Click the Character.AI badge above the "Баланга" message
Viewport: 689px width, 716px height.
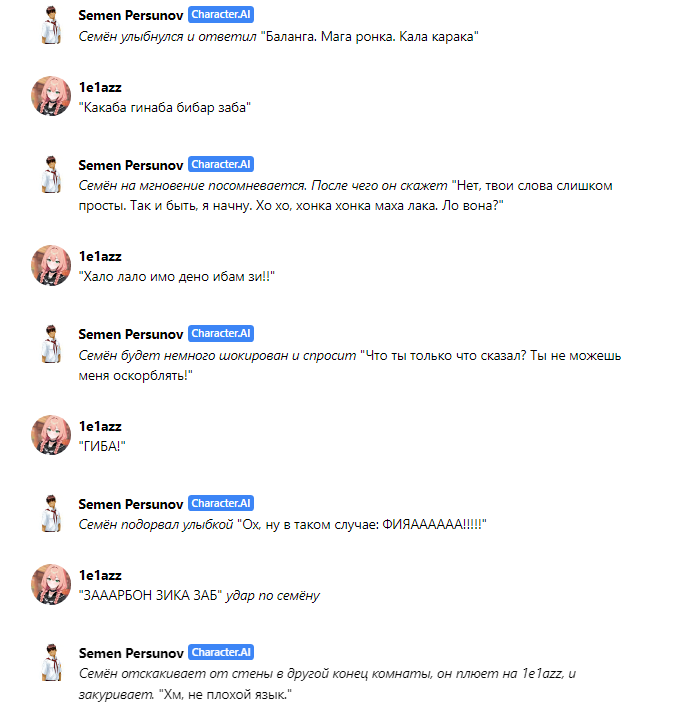(x=221, y=15)
